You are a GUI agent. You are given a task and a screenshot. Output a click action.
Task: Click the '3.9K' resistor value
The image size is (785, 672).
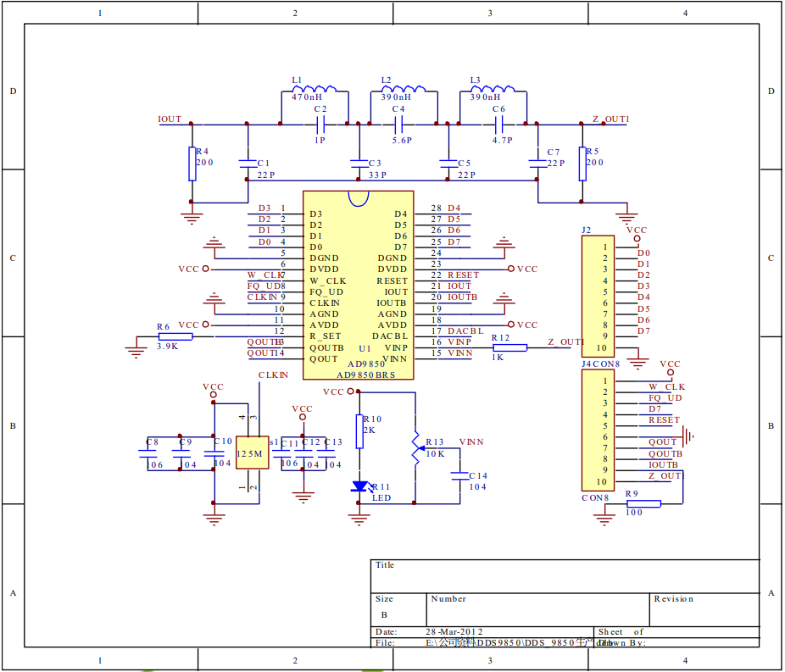pos(167,347)
